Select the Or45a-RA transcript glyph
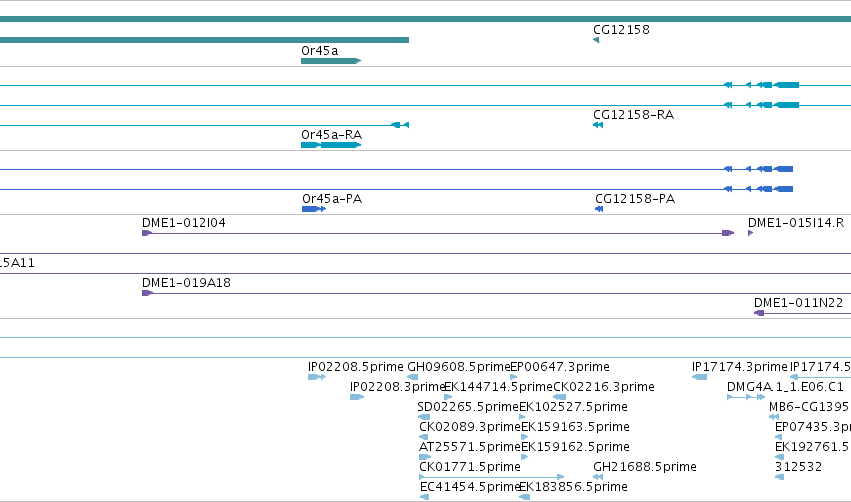Image resolution: width=851 pixels, height=502 pixels. coord(331,145)
